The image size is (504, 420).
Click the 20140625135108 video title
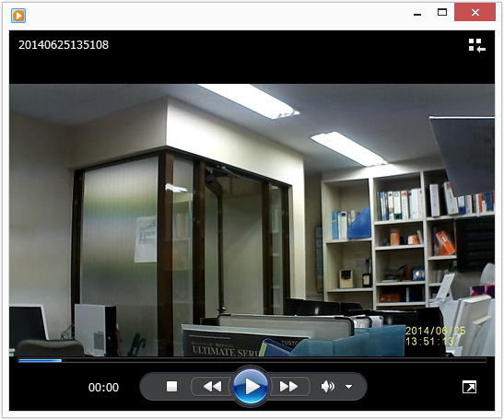(x=64, y=44)
